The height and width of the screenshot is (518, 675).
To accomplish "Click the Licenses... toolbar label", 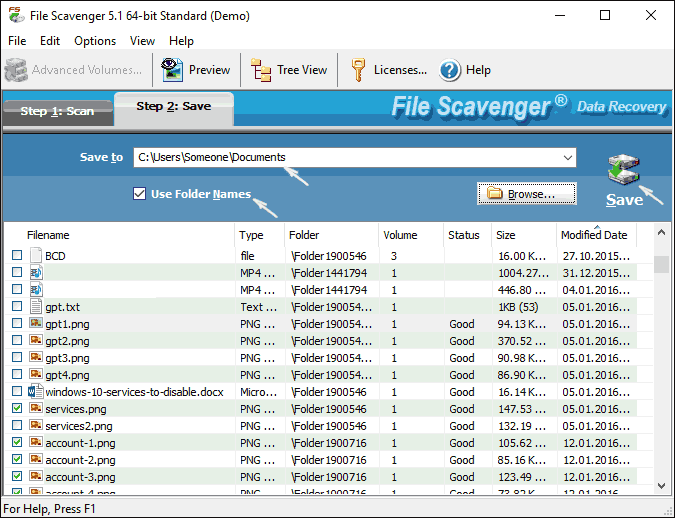I will [x=400, y=70].
